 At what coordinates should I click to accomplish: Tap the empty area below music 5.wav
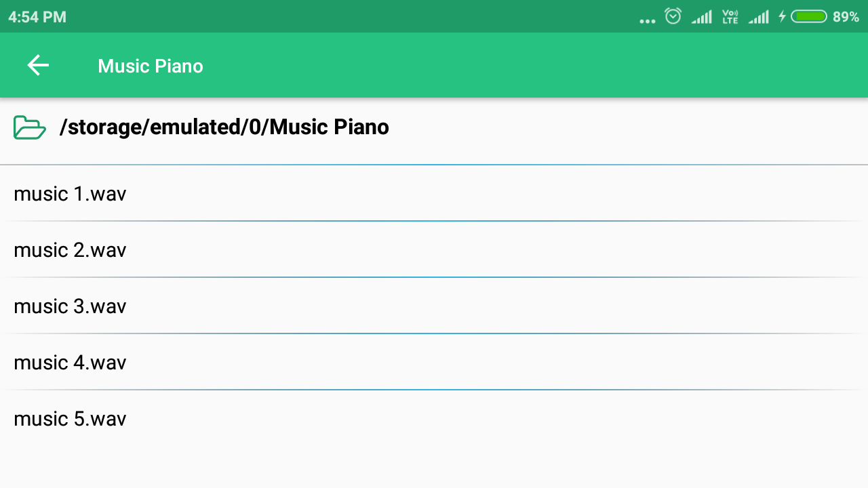434,464
